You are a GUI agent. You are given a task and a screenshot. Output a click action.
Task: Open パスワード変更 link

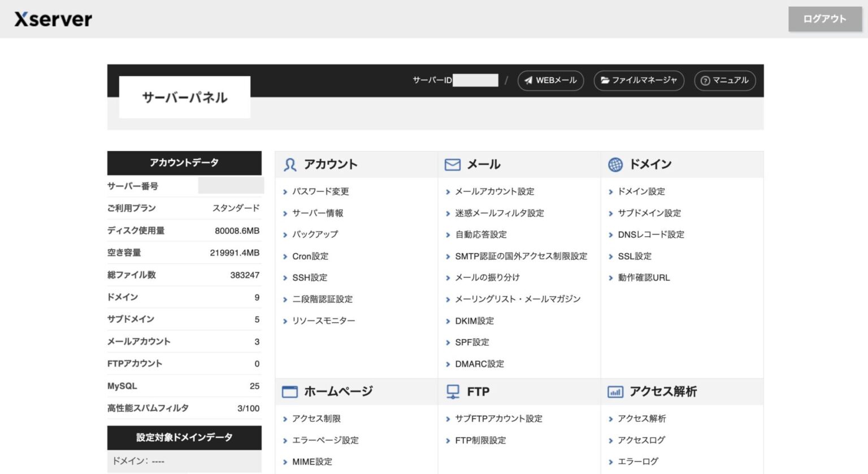click(320, 192)
